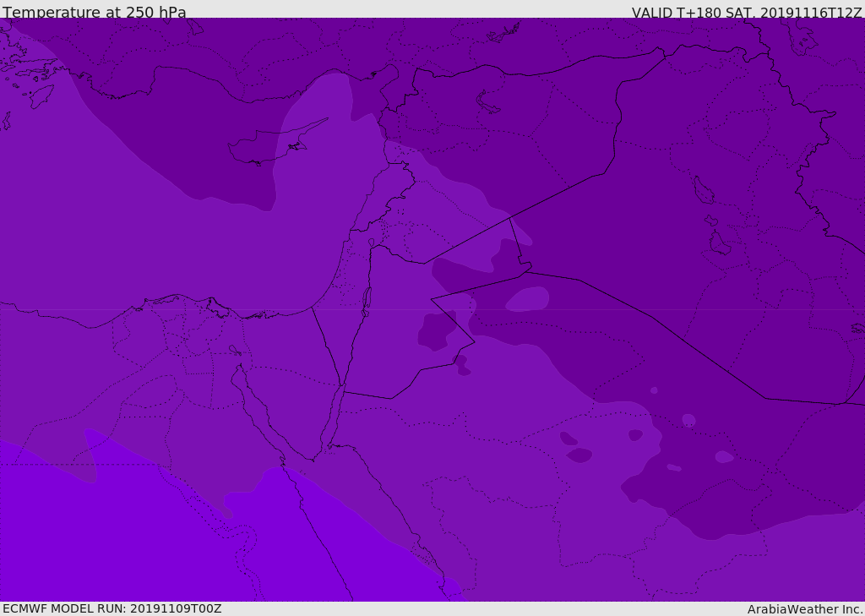The height and width of the screenshot is (616, 865).
Task: Select Lake Assad in northern Syria
Action: (x=488, y=101)
